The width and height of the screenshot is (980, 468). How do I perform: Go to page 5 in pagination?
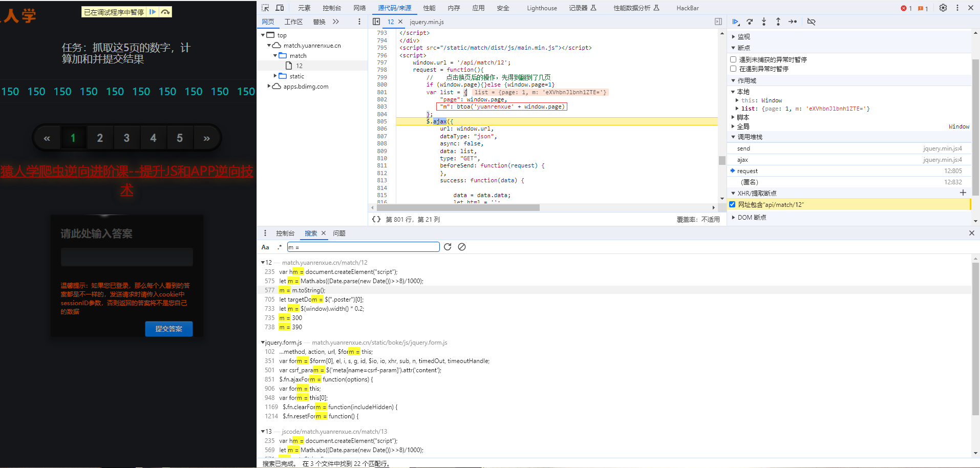180,138
